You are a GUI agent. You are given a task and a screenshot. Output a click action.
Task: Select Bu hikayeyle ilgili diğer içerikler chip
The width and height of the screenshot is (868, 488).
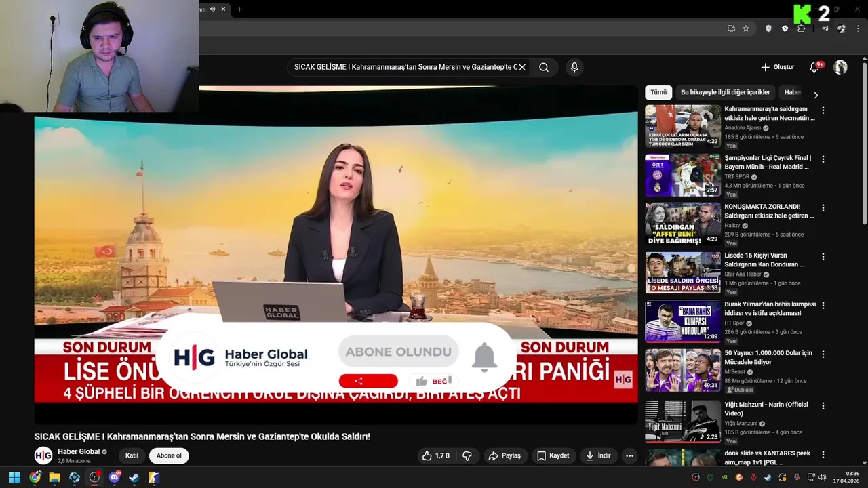(x=726, y=92)
